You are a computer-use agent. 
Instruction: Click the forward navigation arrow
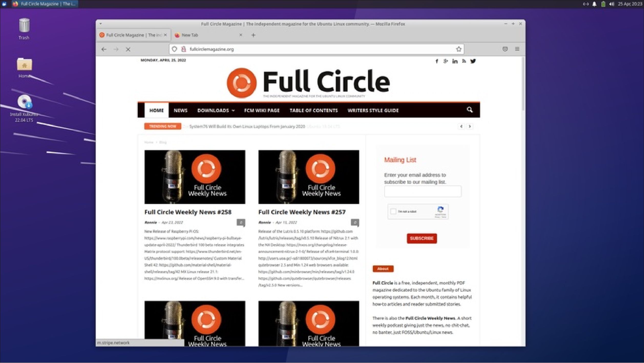click(116, 49)
